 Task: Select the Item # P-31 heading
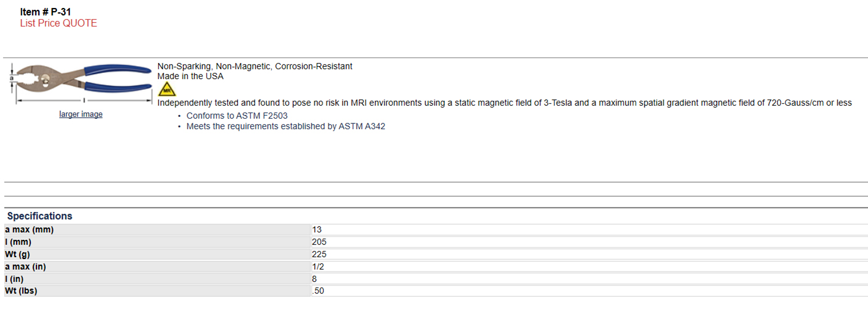46,12
